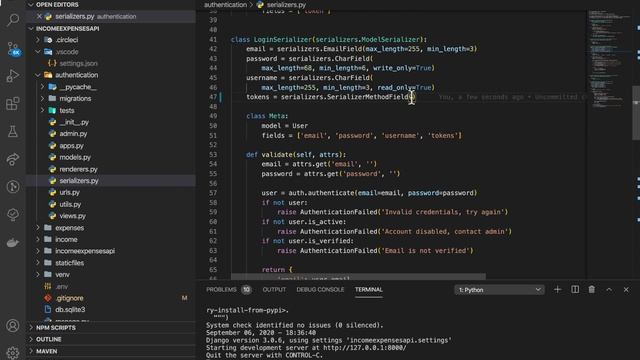The image size is (640, 360).
Task: Click 'serializers.py' in the breadcrumb
Action: (286, 5)
